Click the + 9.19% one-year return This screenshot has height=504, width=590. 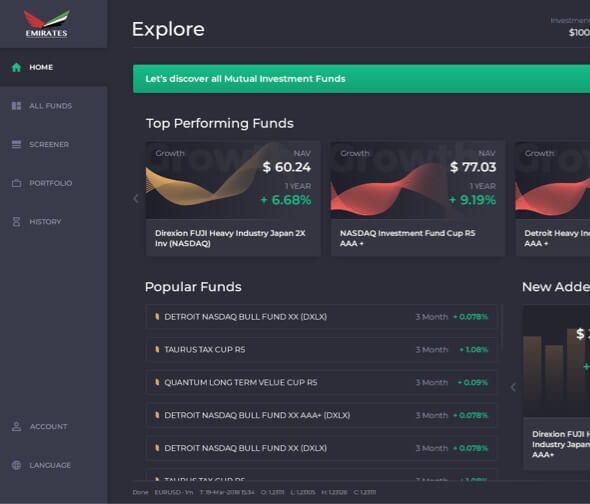click(472, 200)
